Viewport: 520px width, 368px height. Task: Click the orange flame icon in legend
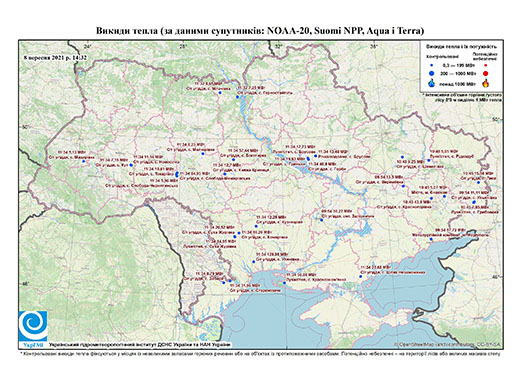point(486,83)
